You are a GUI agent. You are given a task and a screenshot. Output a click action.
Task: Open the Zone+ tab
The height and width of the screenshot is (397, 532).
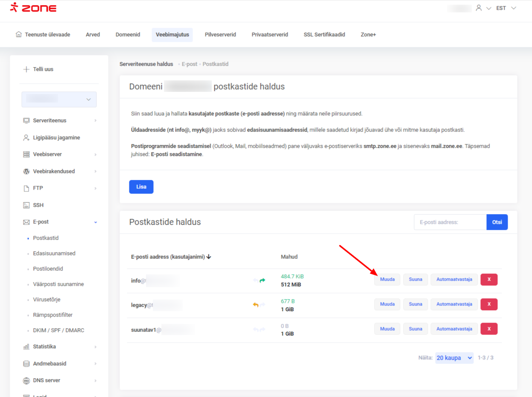pyautogui.click(x=368, y=35)
